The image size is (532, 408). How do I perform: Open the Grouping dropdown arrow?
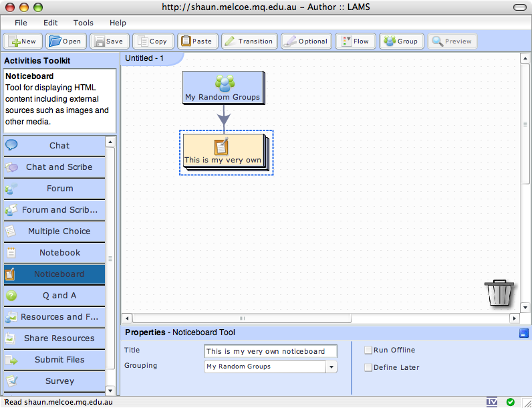(331, 367)
